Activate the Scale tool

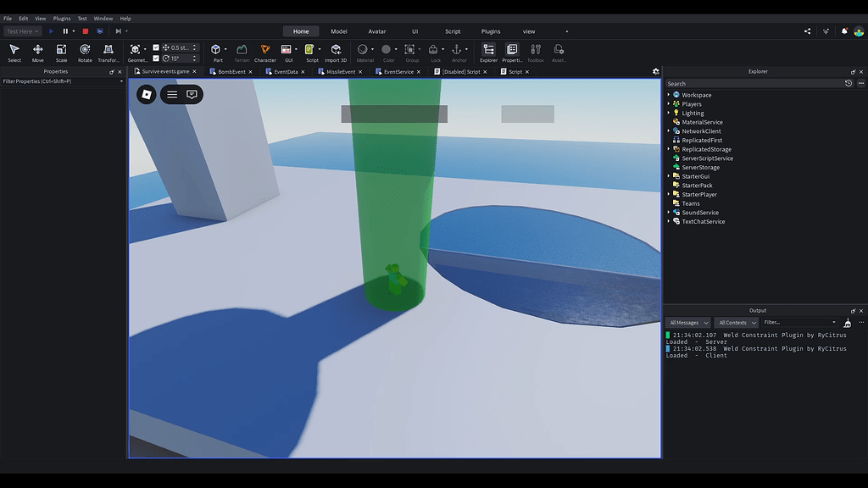pos(61,53)
